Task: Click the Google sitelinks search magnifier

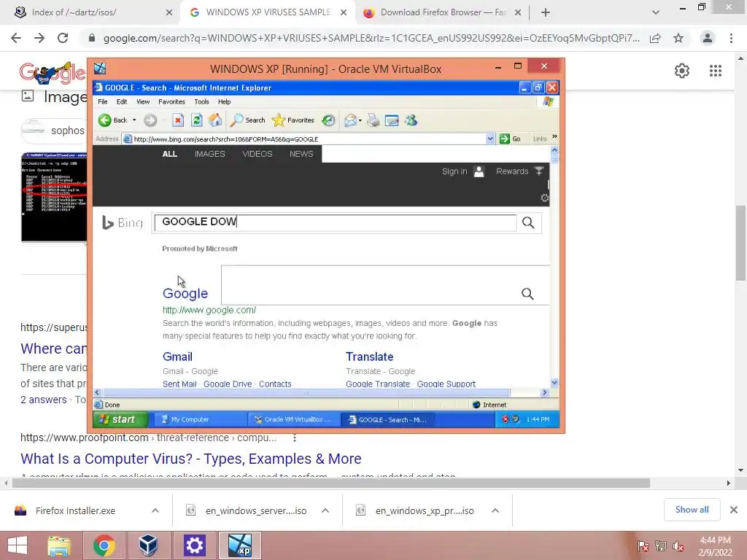Action: [x=527, y=294]
